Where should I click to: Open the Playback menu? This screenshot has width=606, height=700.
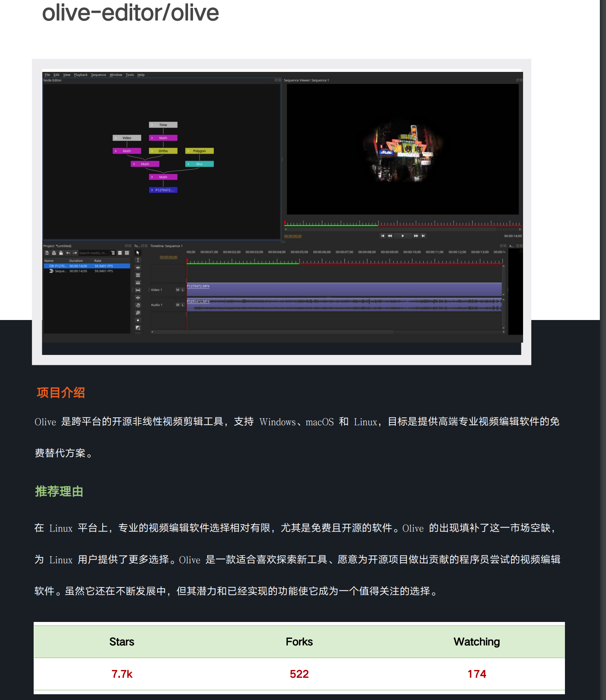[81, 75]
